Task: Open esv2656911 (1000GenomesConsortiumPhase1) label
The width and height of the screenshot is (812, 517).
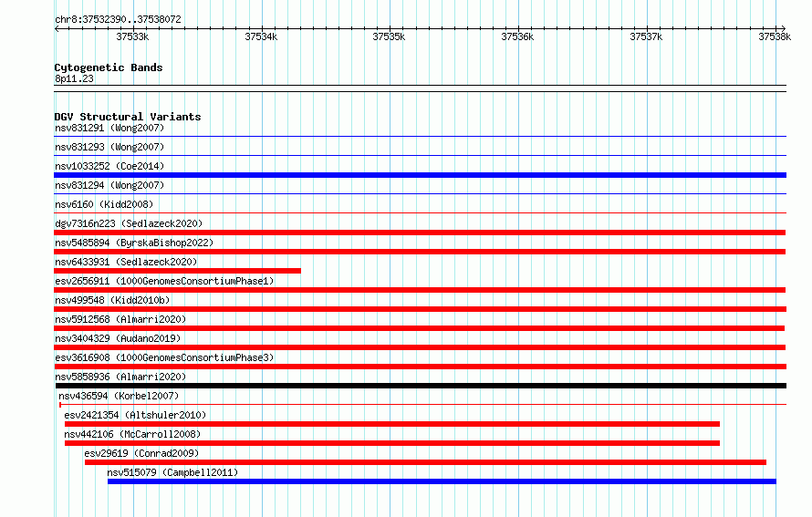Action: coord(164,281)
